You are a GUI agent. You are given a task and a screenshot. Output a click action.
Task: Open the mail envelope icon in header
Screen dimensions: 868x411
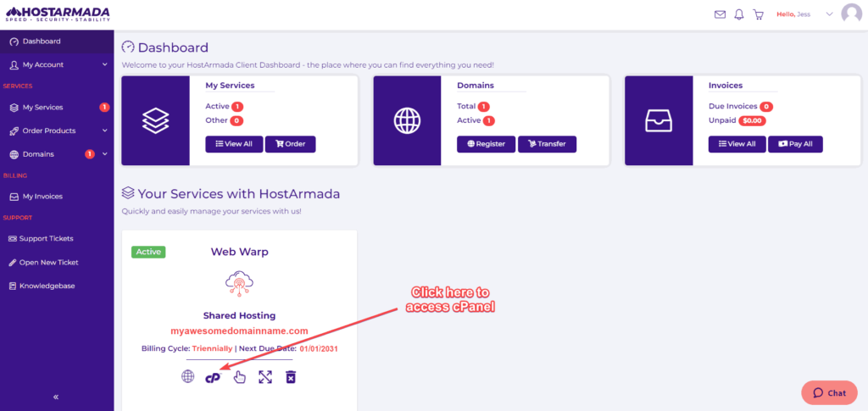click(720, 14)
